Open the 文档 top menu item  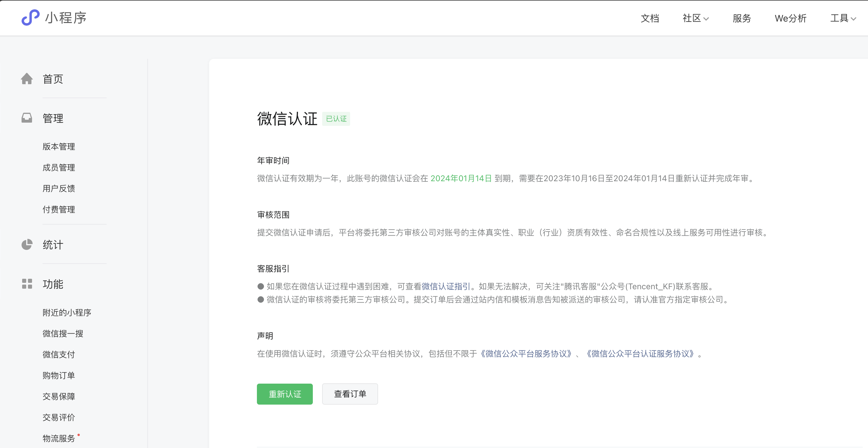click(x=650, y=18)
